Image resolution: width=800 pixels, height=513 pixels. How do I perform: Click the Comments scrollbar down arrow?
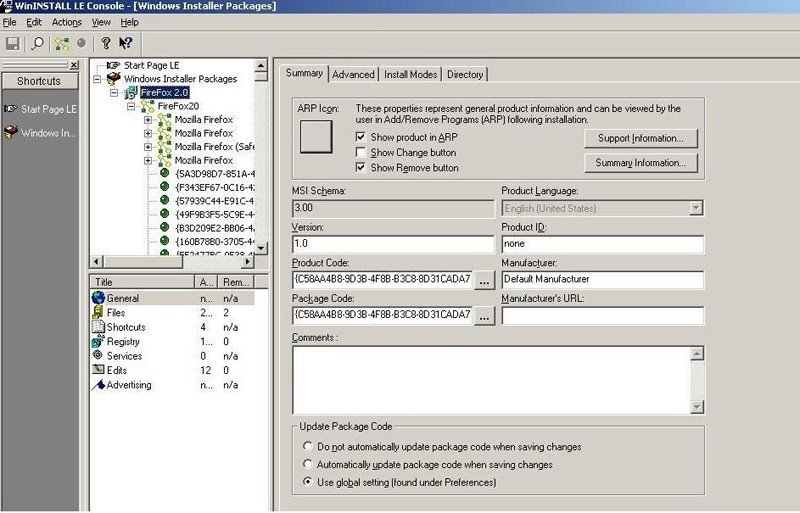[x=697, y=407]
